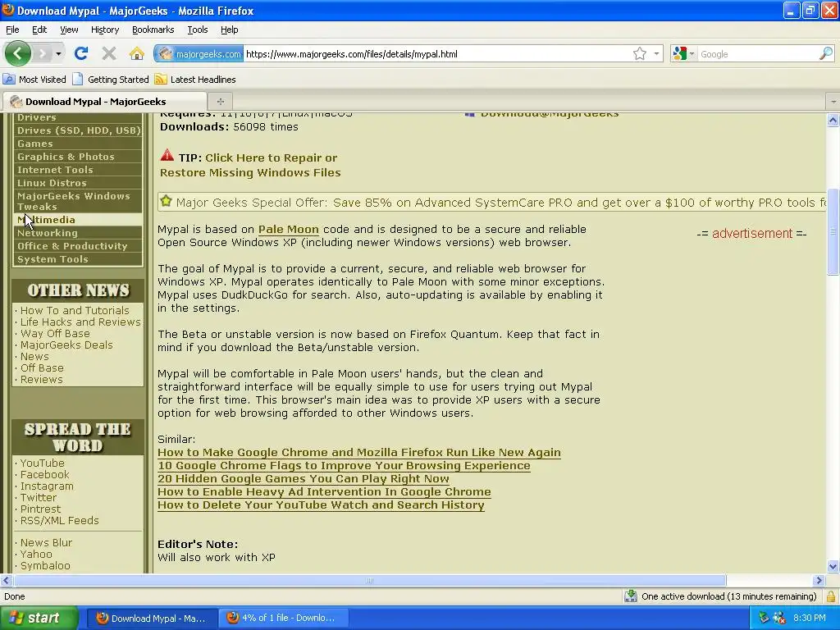Open How to and Tutorials news link
Image resolution: width=840 pixels, height=630 pixels.
[75, 311]
